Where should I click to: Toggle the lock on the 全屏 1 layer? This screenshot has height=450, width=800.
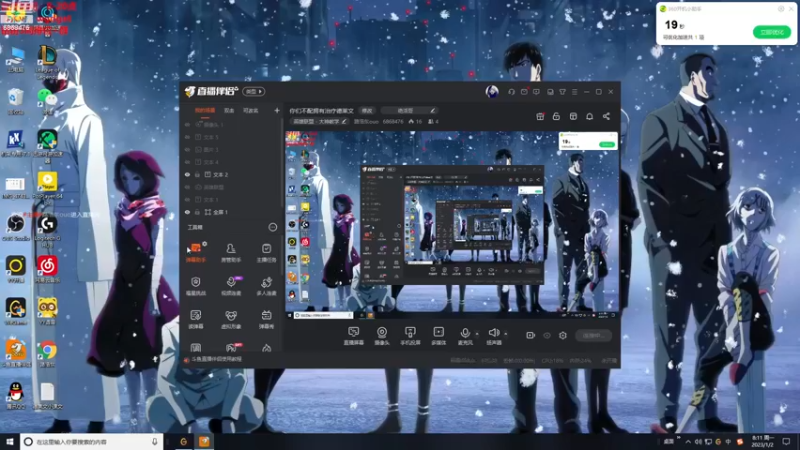coord(197,212)
